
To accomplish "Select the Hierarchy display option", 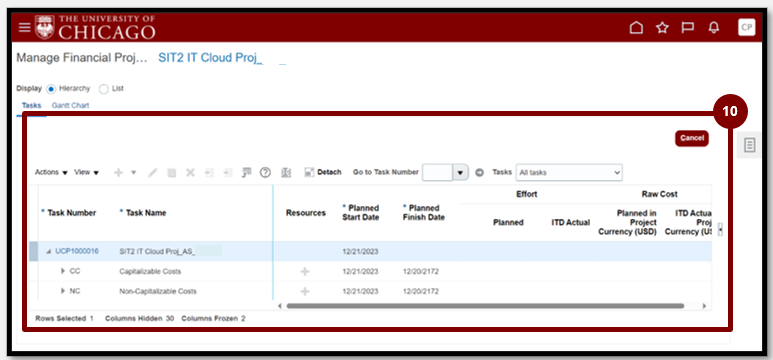I will coord(51,89).
